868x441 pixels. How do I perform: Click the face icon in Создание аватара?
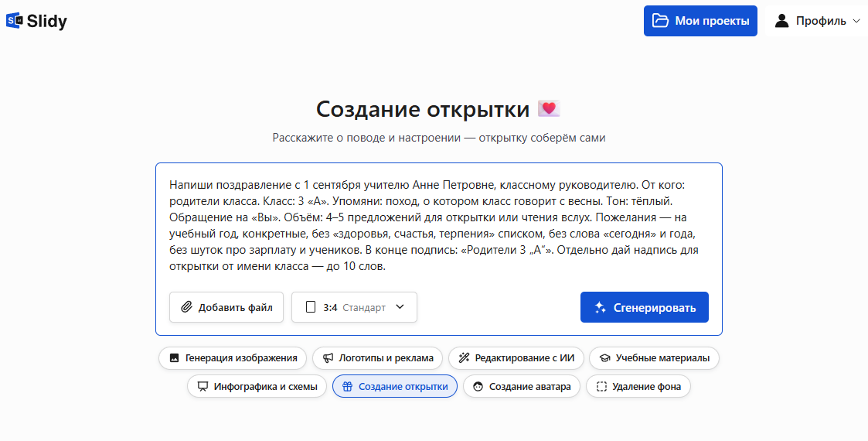coord(478,386)
